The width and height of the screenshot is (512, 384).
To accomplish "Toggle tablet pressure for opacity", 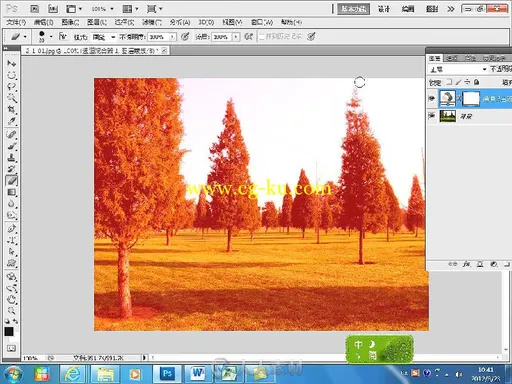I will tap(185, 36).
